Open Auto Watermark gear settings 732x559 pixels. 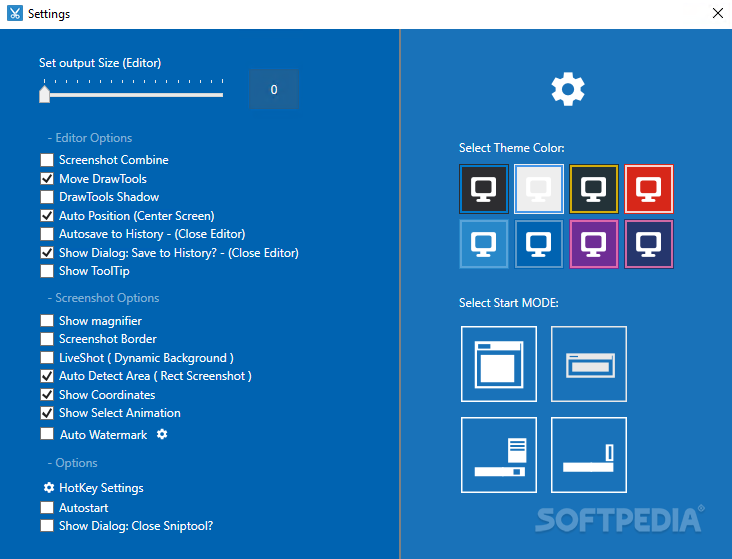click(162, 435)
